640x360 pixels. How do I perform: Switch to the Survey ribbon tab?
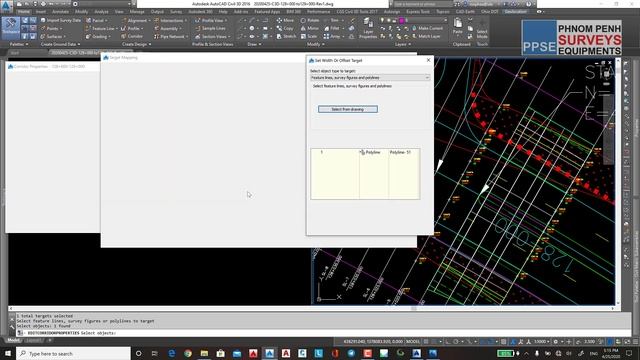pos(176,12)
